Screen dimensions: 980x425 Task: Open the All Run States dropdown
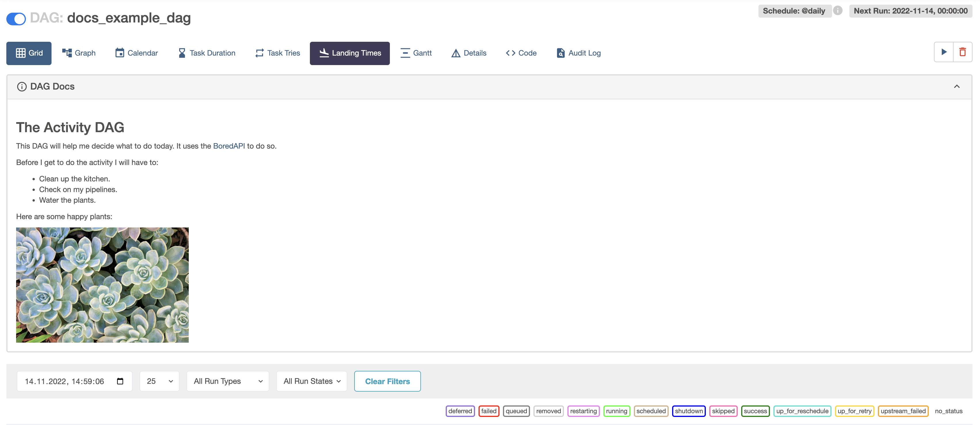click(311, 381)
